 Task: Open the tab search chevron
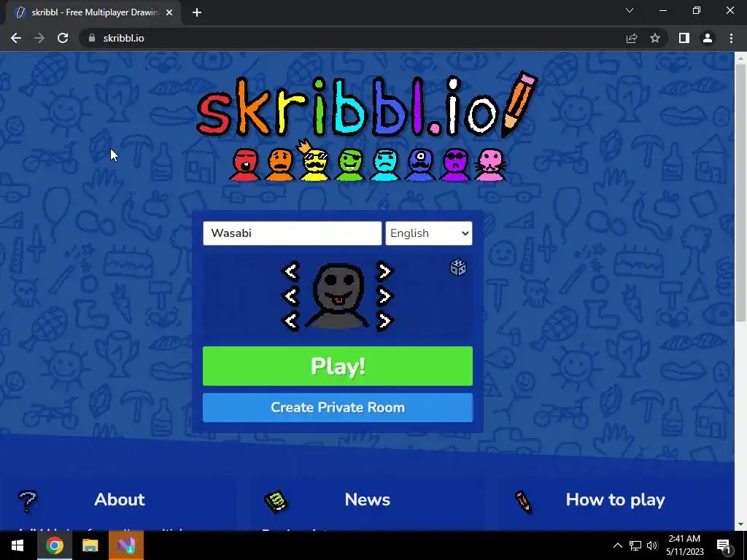pyautogui.click(x=630, y=10)
